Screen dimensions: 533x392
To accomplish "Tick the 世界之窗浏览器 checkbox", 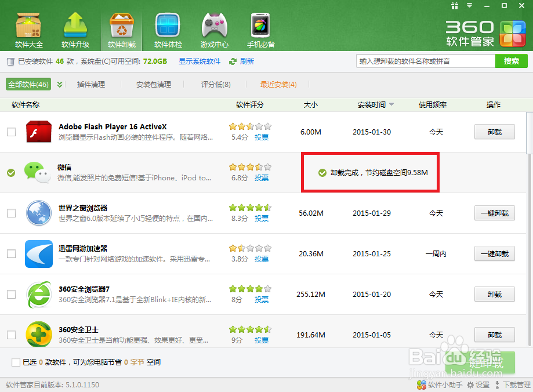I will pyautogui.click(x=11, y=213).
